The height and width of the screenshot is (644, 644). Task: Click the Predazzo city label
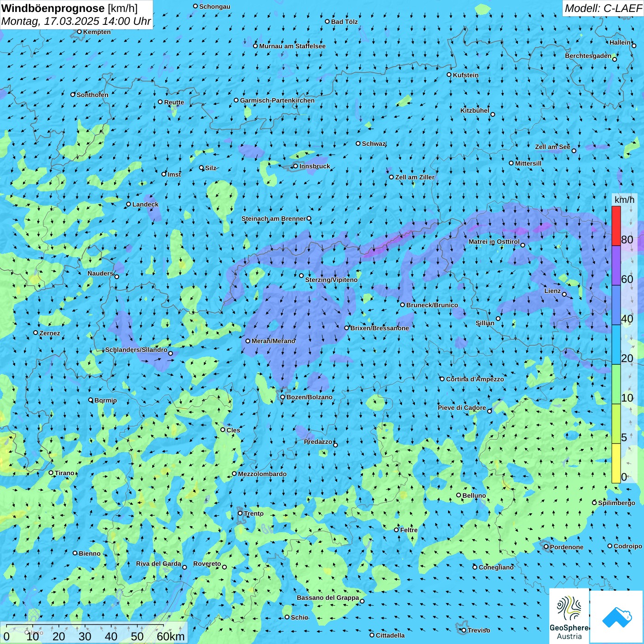click(x=318, y=442)
